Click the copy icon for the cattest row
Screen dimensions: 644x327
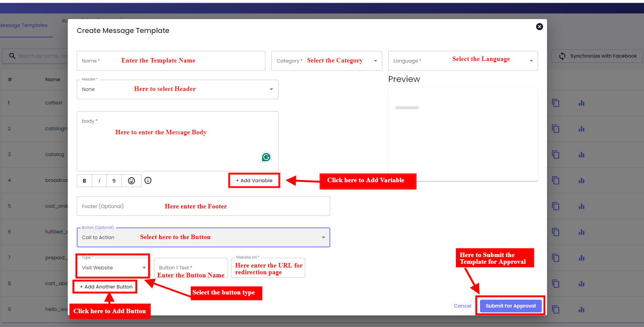point(556,103)
